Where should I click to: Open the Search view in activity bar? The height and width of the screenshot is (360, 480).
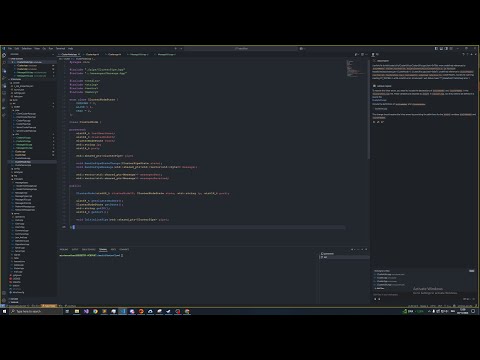[x=4, y=63]
